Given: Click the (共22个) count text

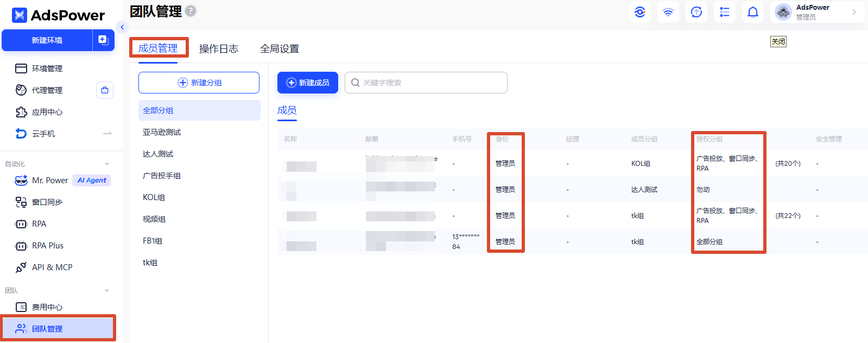Looking at the screenshot, I should (788, 216).
